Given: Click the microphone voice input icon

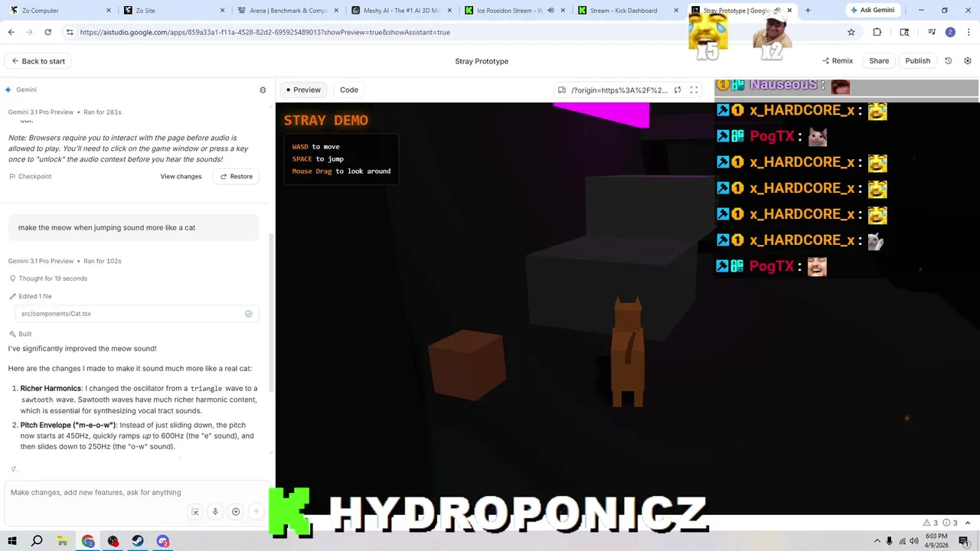Looking at the screenshot, I should click(215, 512).
